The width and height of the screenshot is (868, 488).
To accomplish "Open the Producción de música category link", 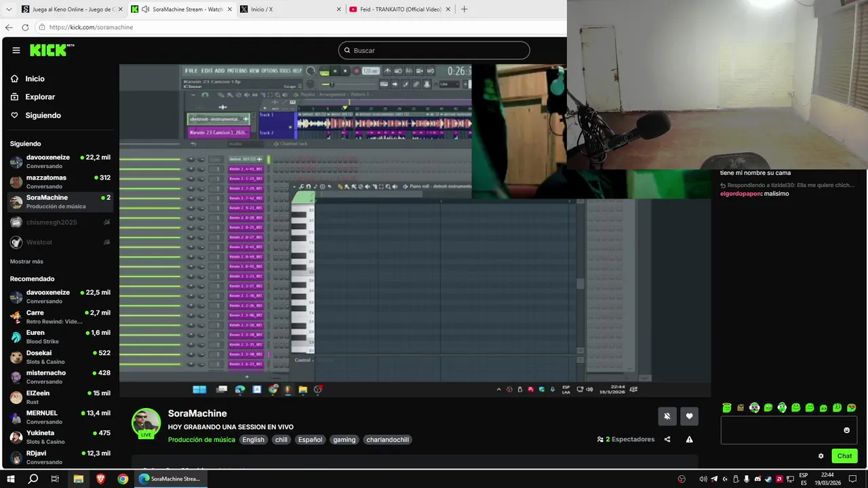I will [x=201, y=440].
